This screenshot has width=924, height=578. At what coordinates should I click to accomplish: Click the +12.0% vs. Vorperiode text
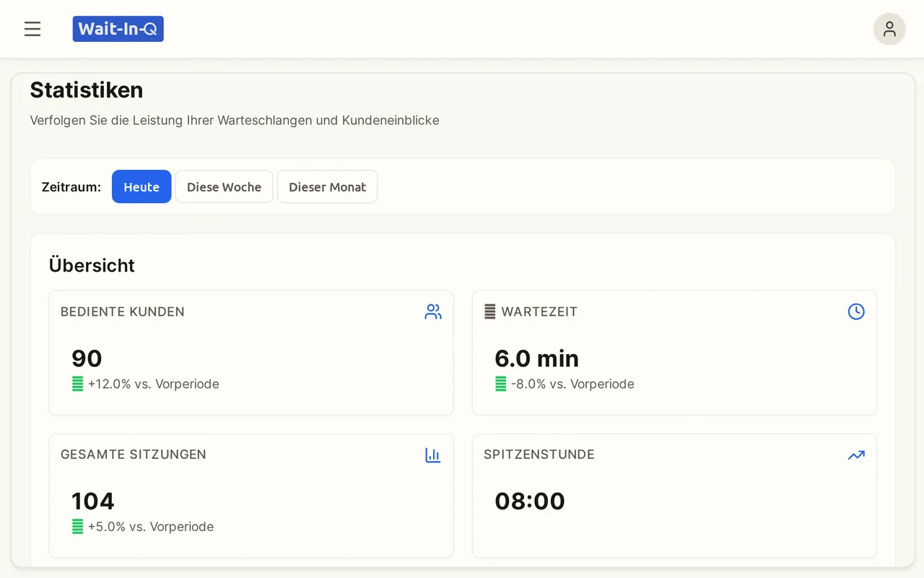153,384
